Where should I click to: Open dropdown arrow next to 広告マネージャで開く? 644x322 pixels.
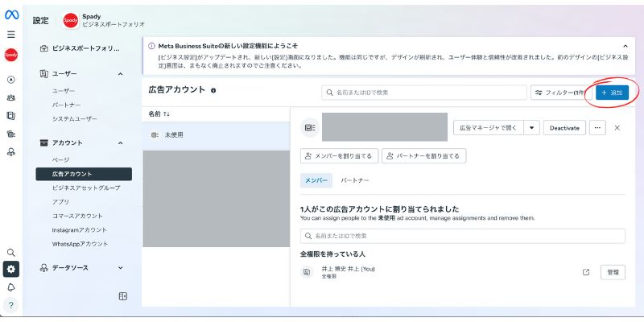coord(532,128)
